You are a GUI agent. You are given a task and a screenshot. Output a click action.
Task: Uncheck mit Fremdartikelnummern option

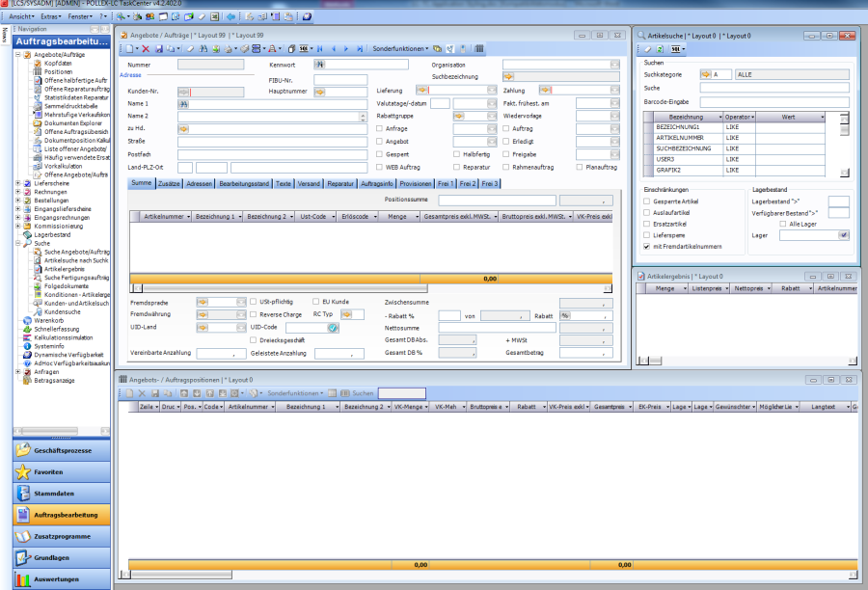point(647,247)
